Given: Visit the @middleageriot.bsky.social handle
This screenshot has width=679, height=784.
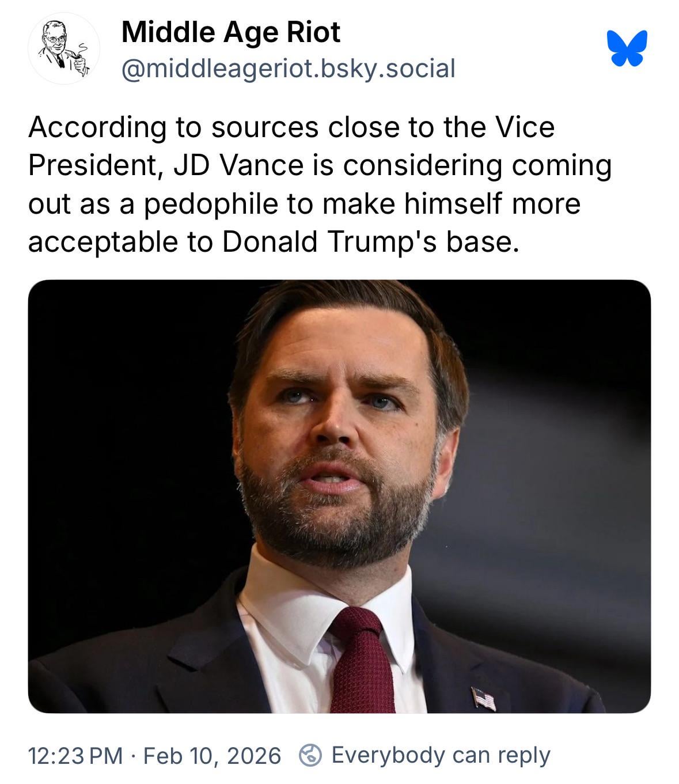Looking at the screenshot, I should pyautogui.click(x=288, y=69).
